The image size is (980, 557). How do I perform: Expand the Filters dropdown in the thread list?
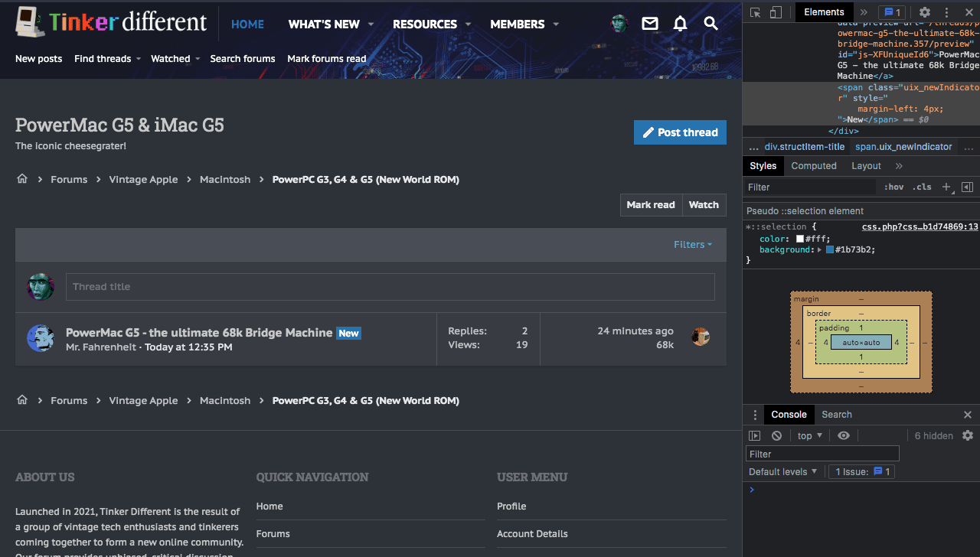tap(693, 245)
